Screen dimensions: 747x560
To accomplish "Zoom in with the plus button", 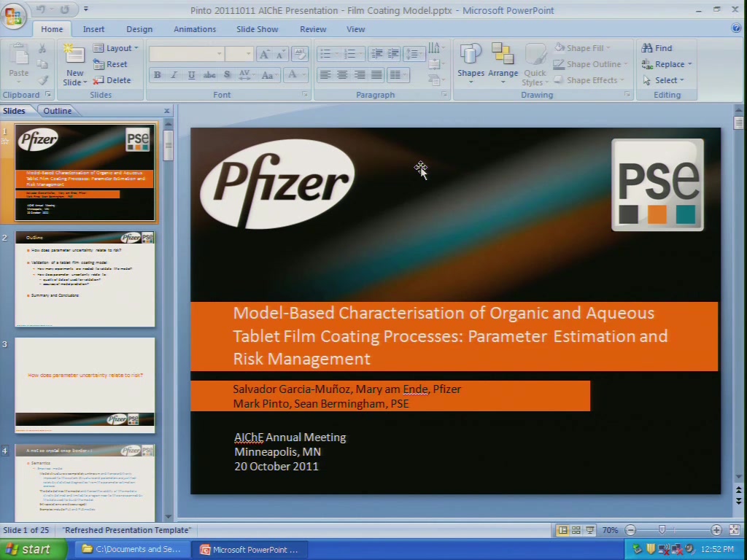I will tap(716, 530).
